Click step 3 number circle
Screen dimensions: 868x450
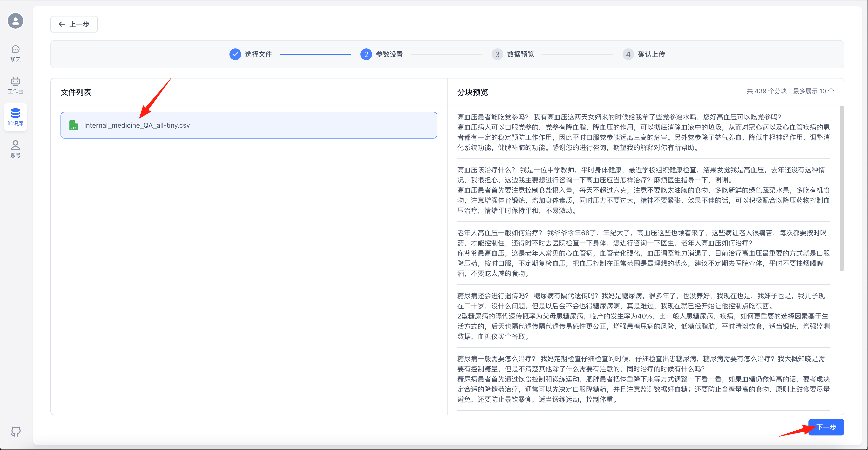tap(497, 54)
